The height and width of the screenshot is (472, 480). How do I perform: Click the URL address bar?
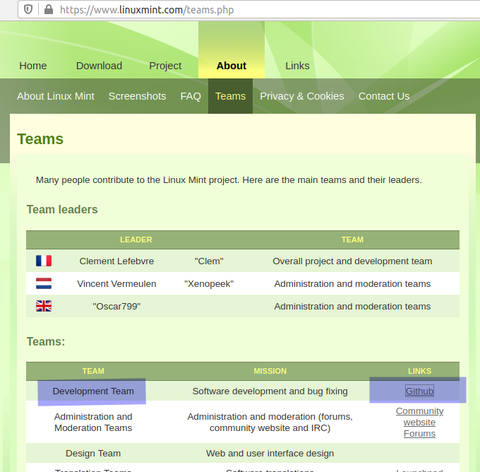(250, 10)
